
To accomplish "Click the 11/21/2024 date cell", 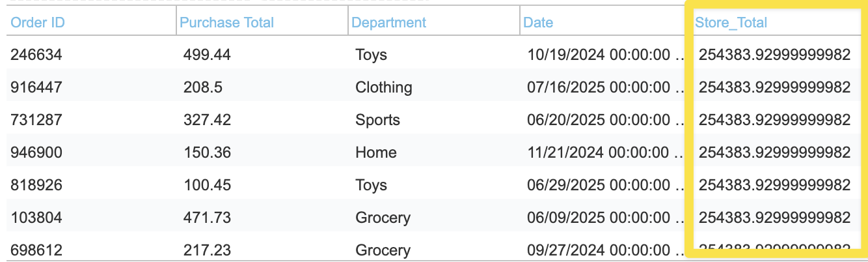I will click(x=599, y=153).
